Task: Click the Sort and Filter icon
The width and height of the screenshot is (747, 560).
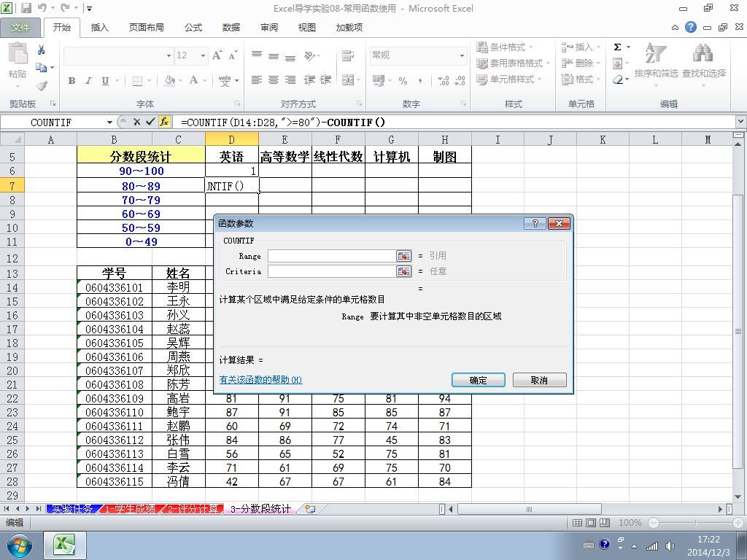Action: pyautogui.click(x=656, y=53)
